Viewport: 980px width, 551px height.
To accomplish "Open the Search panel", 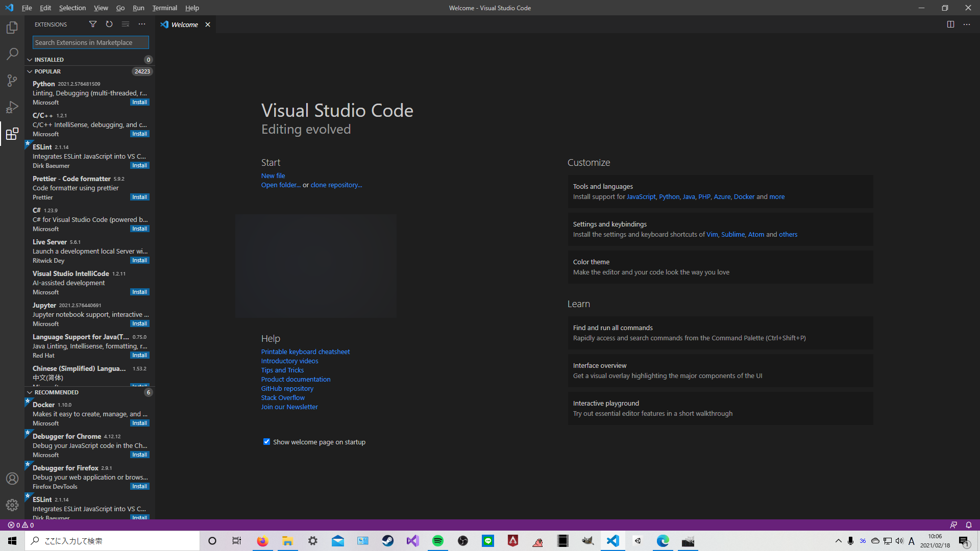I will click(12, 54).
